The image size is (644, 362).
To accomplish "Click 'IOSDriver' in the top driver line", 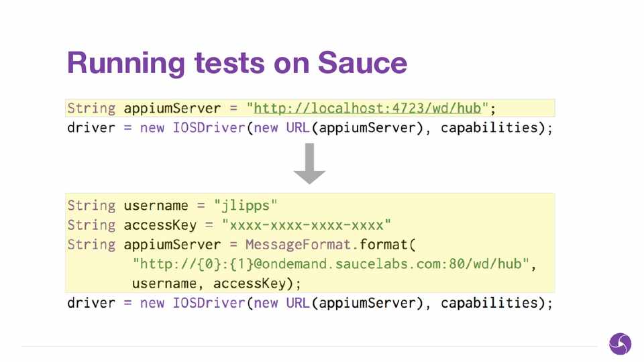I will coord(209,128).
